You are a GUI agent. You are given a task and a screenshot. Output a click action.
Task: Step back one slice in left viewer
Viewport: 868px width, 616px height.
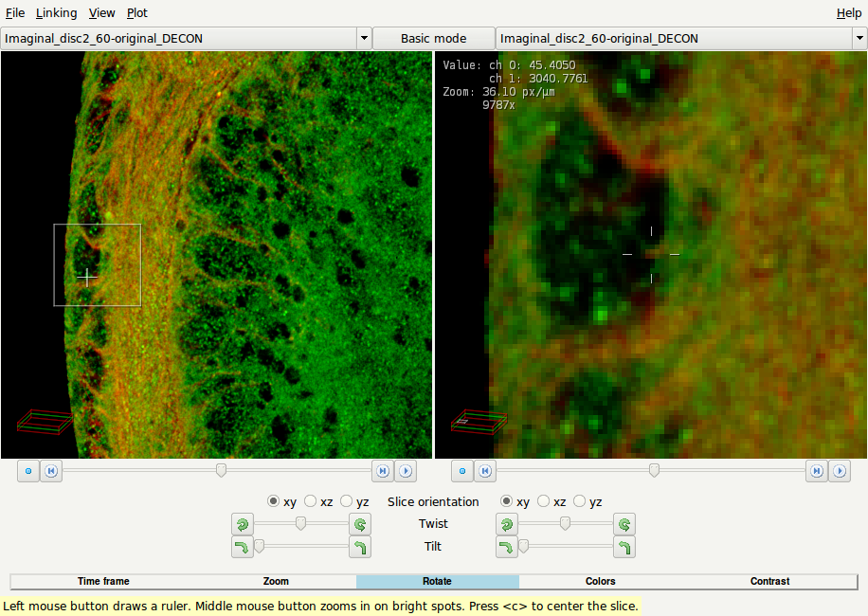[51, 471]
